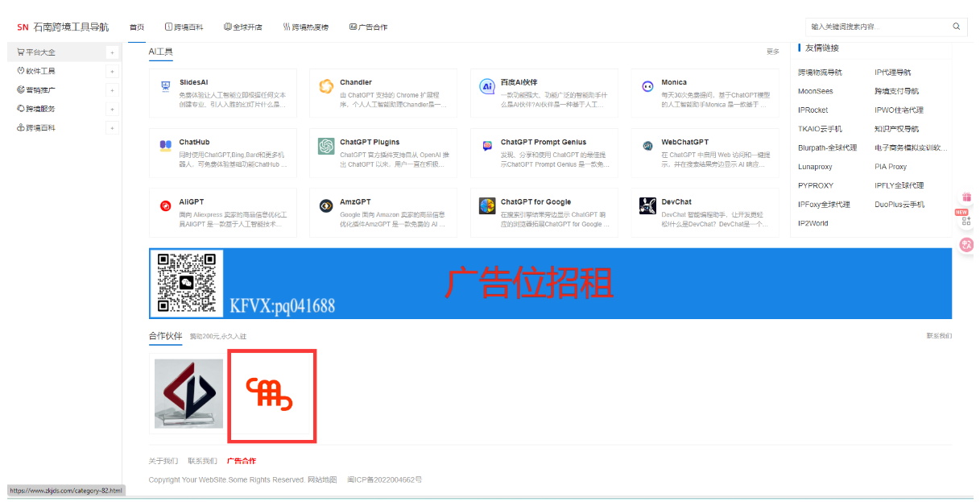Click the 百度AI伙伴 logo icon
980x502 pixels.
[x=487, y=85]
